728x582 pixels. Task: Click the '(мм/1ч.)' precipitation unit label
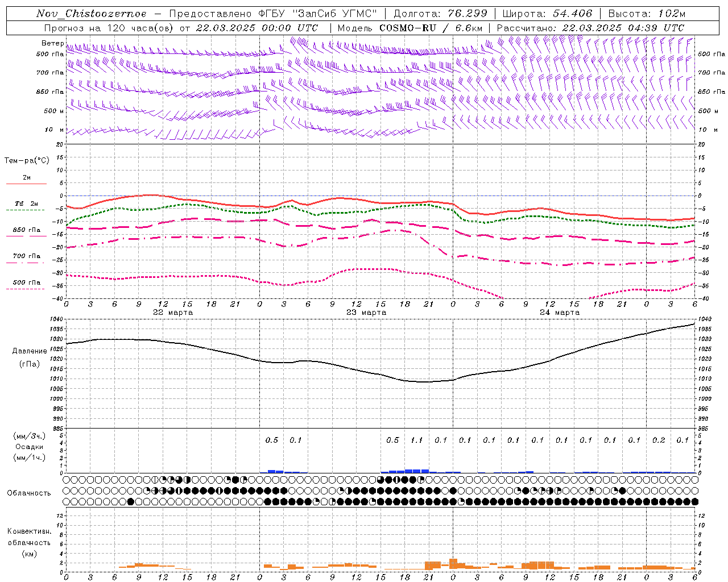(x=29, y=458)
